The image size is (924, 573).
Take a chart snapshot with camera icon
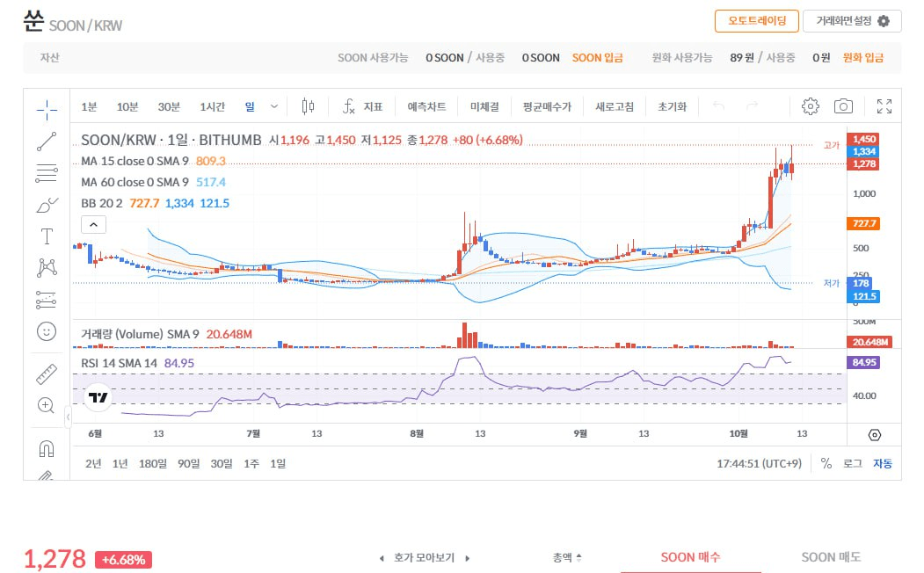click(x=843, y=106)
